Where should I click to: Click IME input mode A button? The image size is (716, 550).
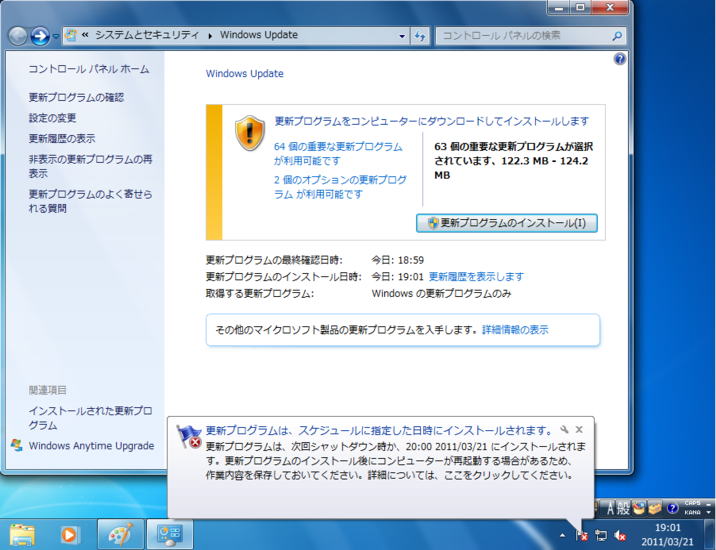pos(611,508)
